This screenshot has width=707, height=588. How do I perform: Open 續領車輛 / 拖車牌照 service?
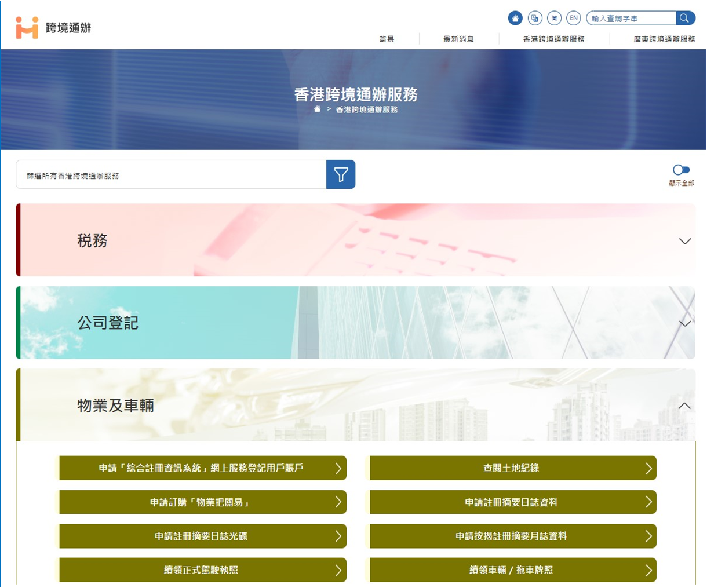click(513, 570)
